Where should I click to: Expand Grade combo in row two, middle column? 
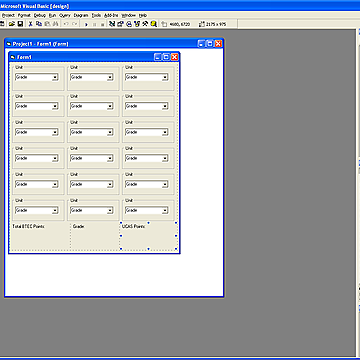[110, 106]
